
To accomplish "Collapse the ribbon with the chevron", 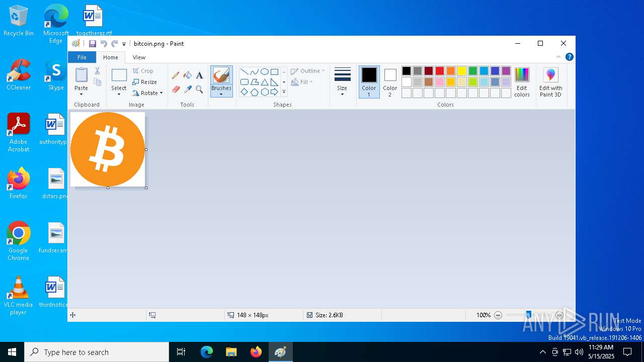I will [x=558, y=57].
